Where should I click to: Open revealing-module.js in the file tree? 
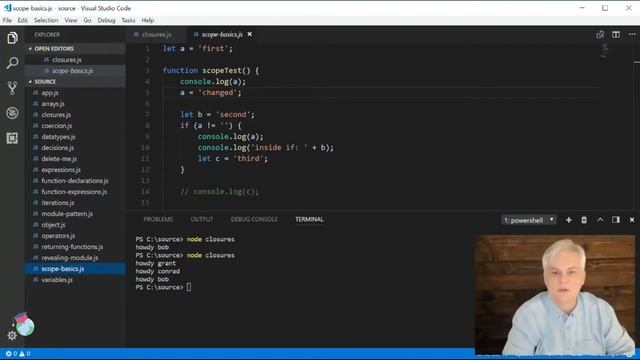tap(76, 258)
